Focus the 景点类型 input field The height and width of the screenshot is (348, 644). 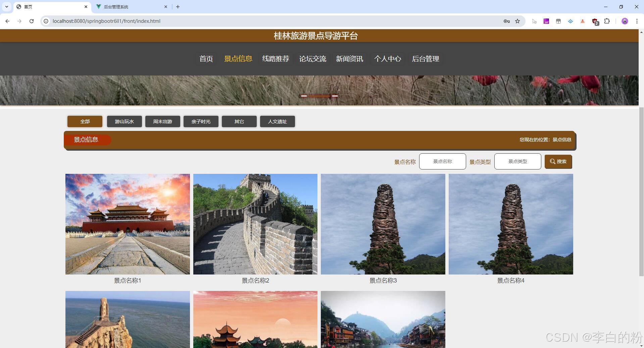[x=517, y=161]
